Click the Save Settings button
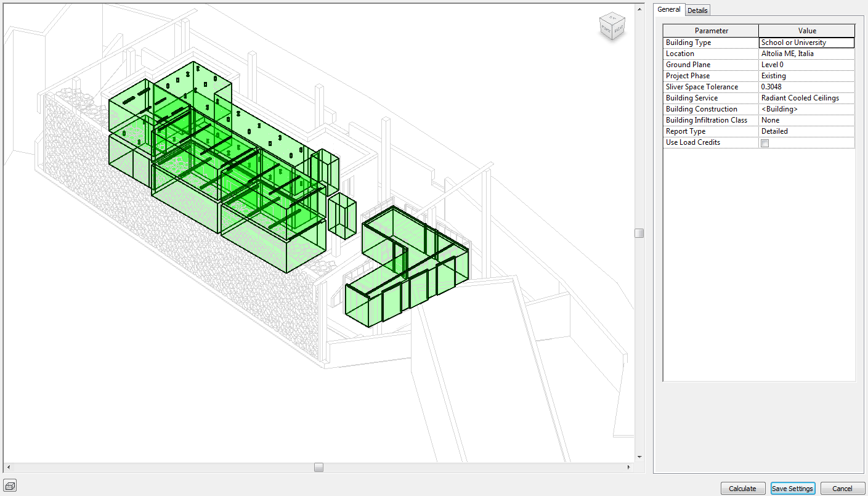Image resolution: width=868 pixels, height=496 pixels. (793, 489)
